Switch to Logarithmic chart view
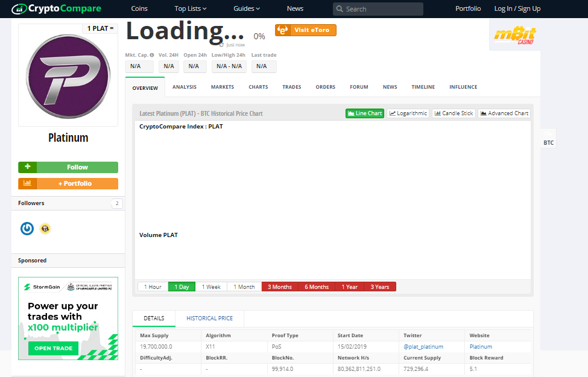The height and width of the screenshot is (377, 588). click(x=408, y=113)
